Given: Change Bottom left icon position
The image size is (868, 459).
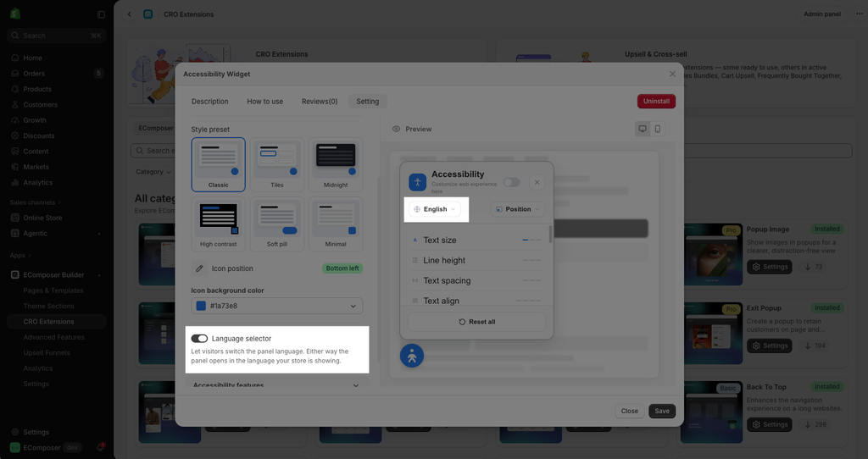Looking at the screenshot, I should tap(342, 268).
